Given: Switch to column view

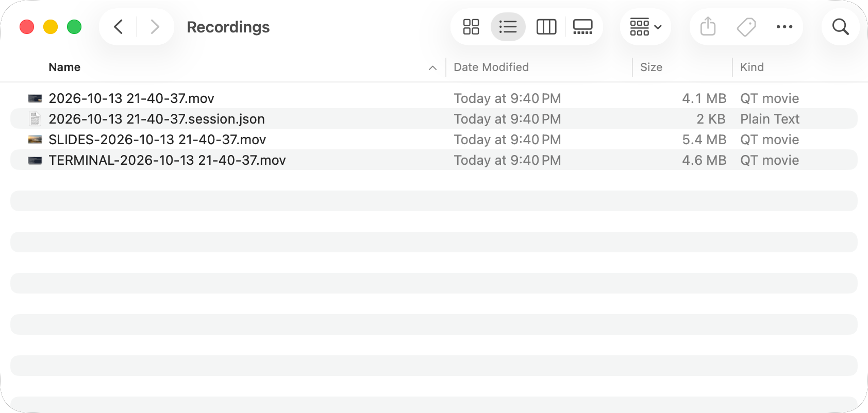Looking at the screenshot, I should point(546,27).
